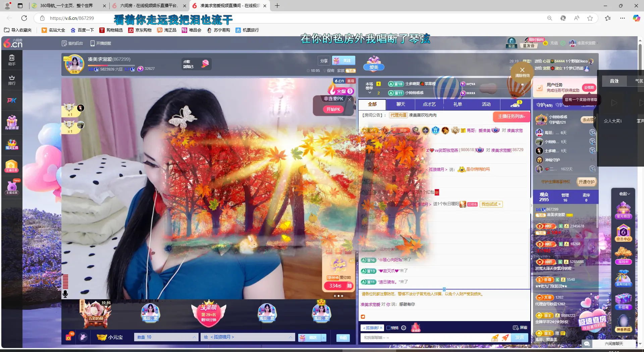Click the 充值 recharge button in gift bar
The height and width of the screenshot is (352, 644).
click(x=343, y=338)
